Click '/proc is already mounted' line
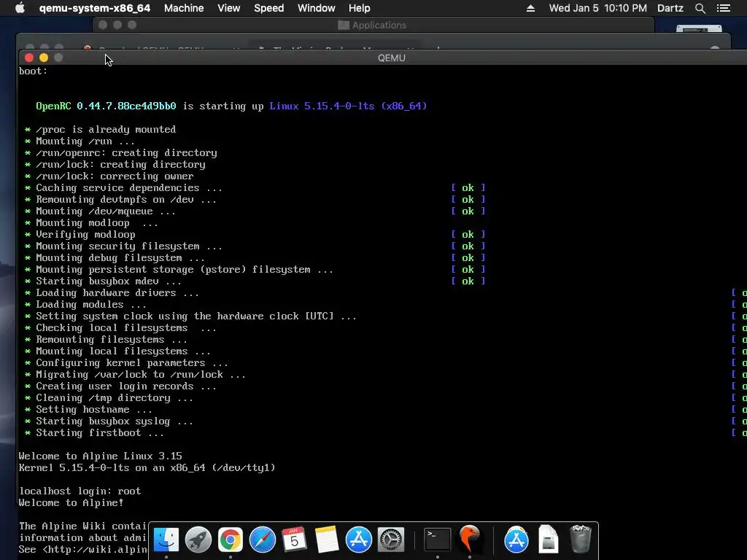 (x=106, y=129)
